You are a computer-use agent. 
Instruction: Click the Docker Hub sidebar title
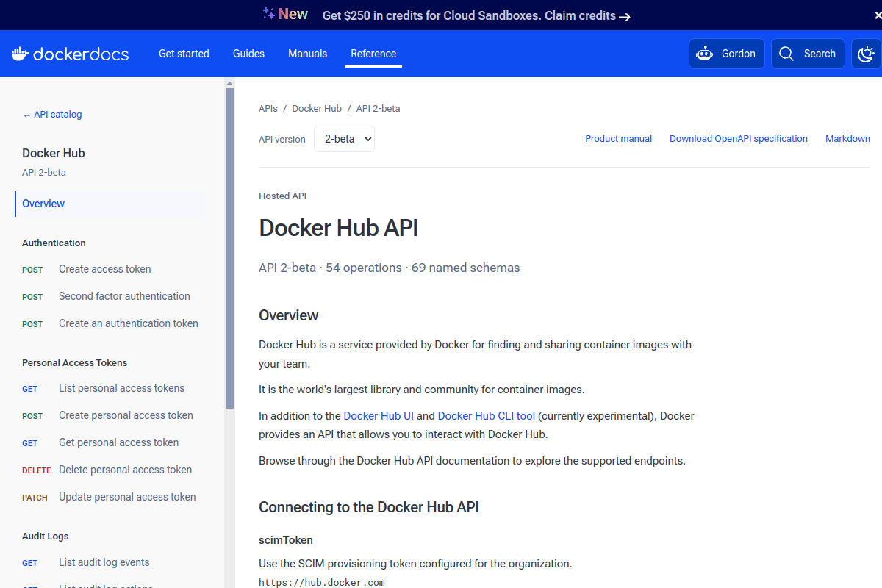[54, 153]
